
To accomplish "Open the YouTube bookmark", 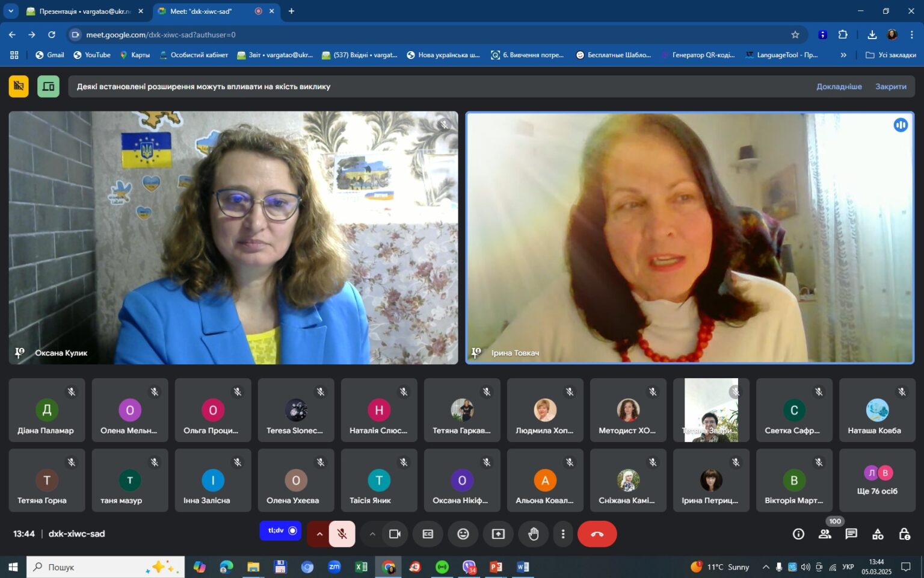I will 92,55.
